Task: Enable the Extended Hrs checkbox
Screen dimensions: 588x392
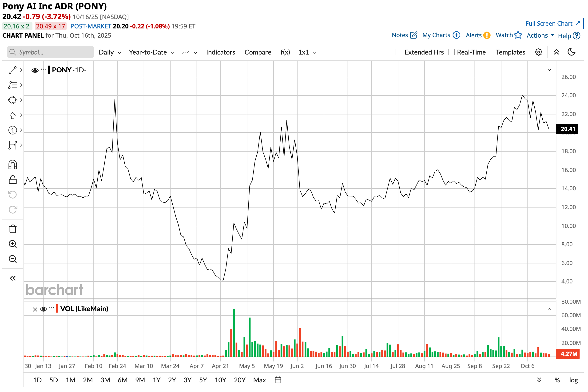Action: (x=399, y=52)
